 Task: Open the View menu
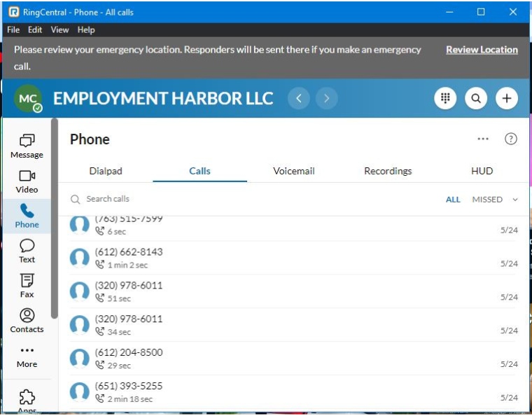[x=59, y=30]
